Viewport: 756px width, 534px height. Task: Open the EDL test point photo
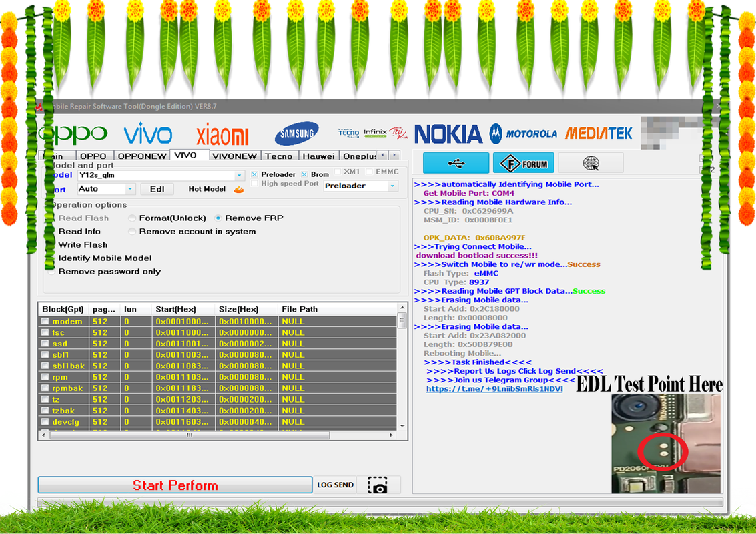coord(666,443)
